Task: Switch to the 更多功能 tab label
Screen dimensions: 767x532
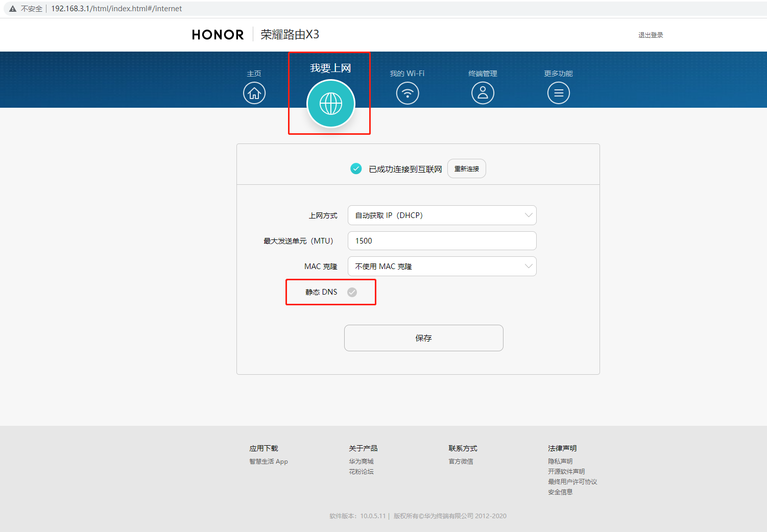Action: tap(559, 74)
